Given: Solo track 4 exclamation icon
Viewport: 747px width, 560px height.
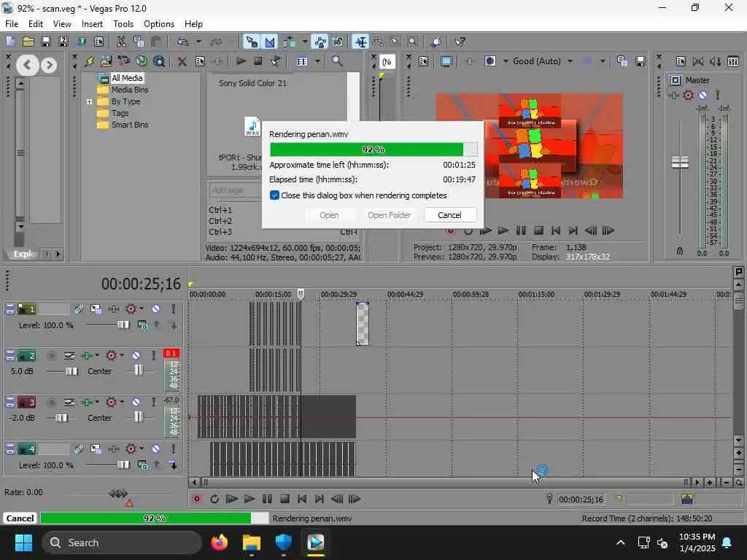Looking at the screenshot, I should [x=174, y=448].
